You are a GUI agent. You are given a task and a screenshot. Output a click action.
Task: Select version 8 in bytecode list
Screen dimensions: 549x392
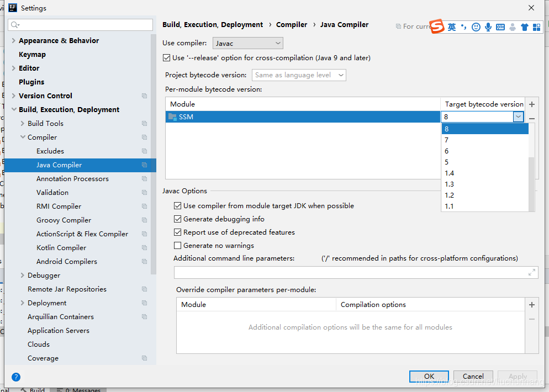(485, 129)
